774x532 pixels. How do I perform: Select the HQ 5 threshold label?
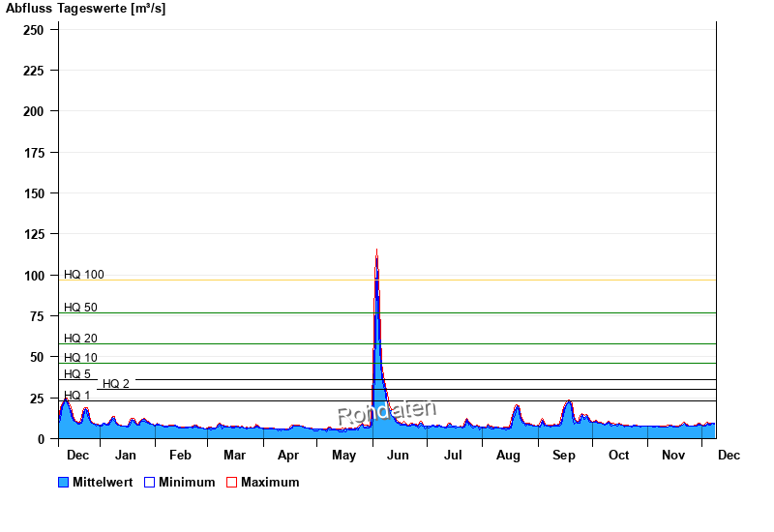[77, 374]
